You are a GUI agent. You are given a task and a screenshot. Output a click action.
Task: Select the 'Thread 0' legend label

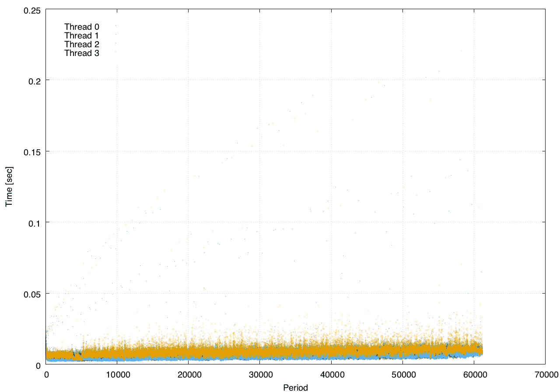coord(82,27)
